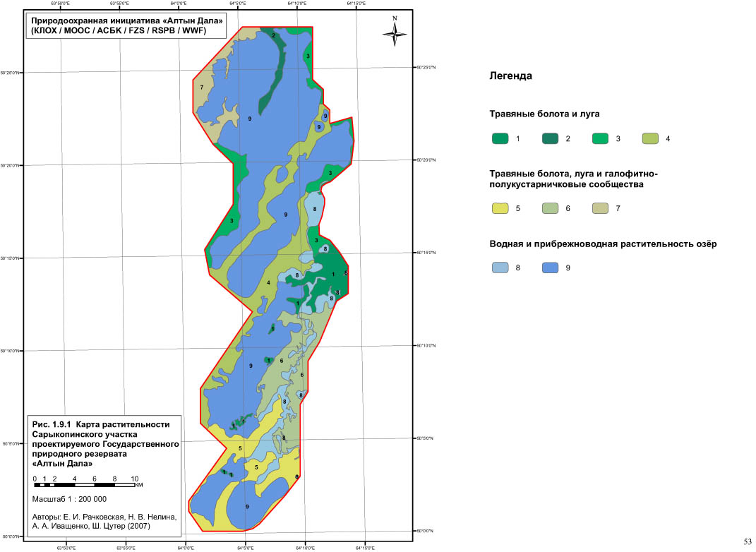Click the authors credit line text
Screen dimensions: 756x552
(x=102, y=521)
